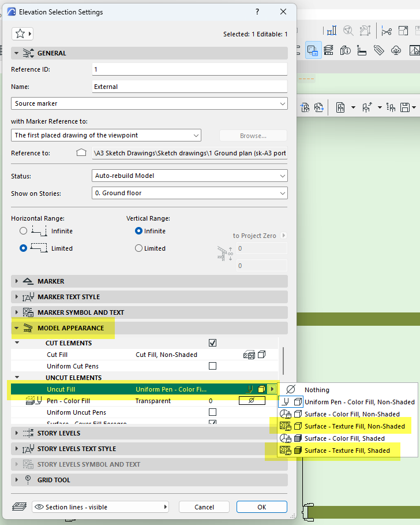Open the Favorites star button
Screen dimensions: 420x525
22,34
